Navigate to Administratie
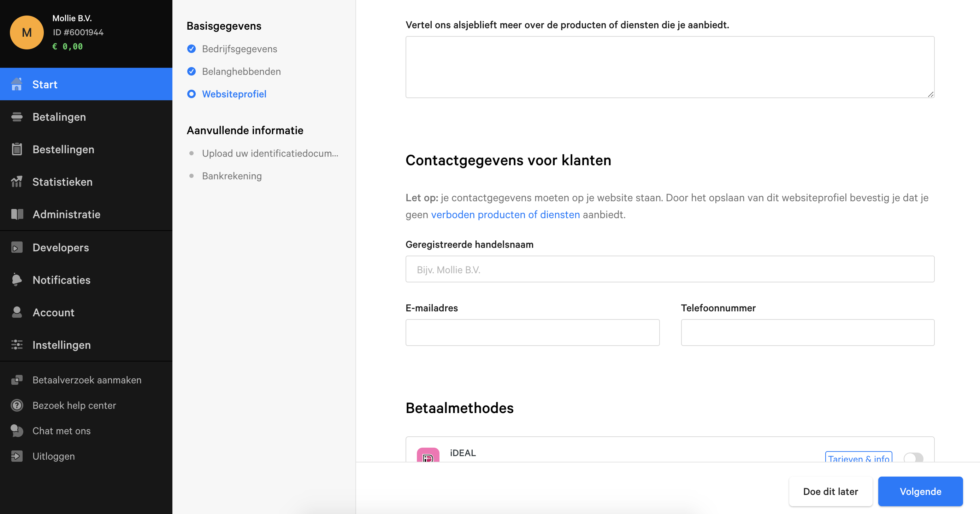 point(86,214)
